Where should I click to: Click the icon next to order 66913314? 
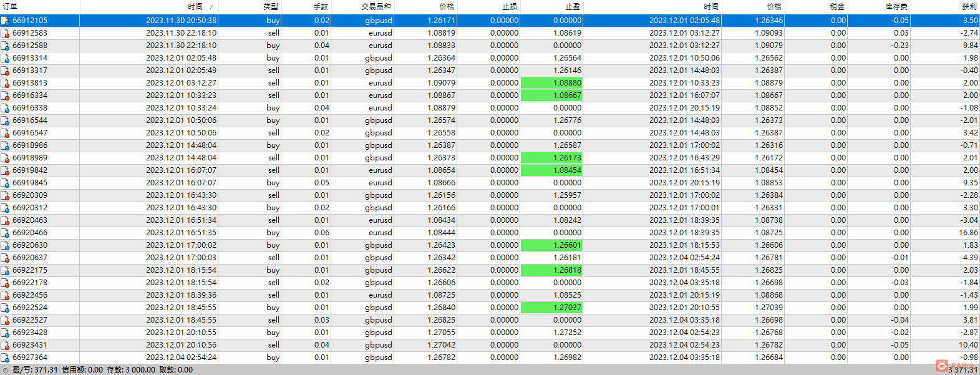(5, 58)
